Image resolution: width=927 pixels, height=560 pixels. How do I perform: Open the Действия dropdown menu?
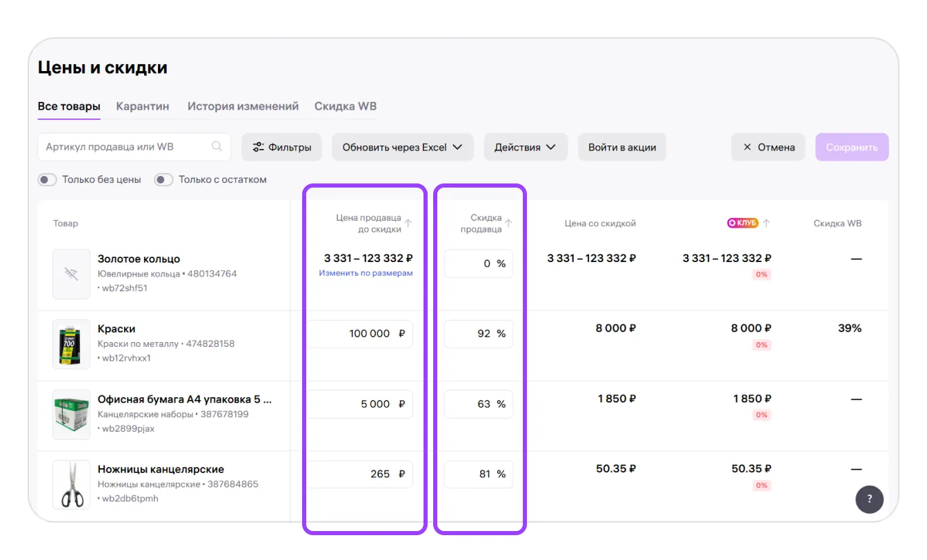[x=525, y=147]
